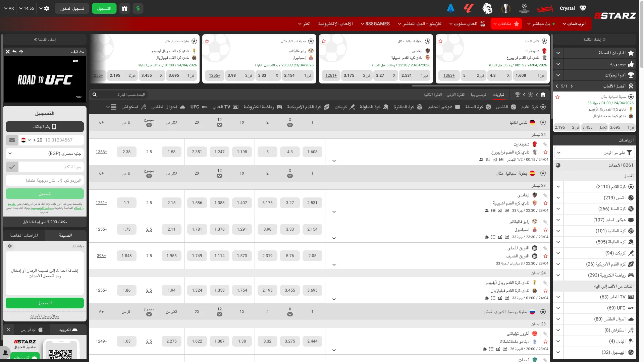Expand markets for Levante vs Sevilla row
This screenshot has width=644, height=362.
[x=334, y=212]
